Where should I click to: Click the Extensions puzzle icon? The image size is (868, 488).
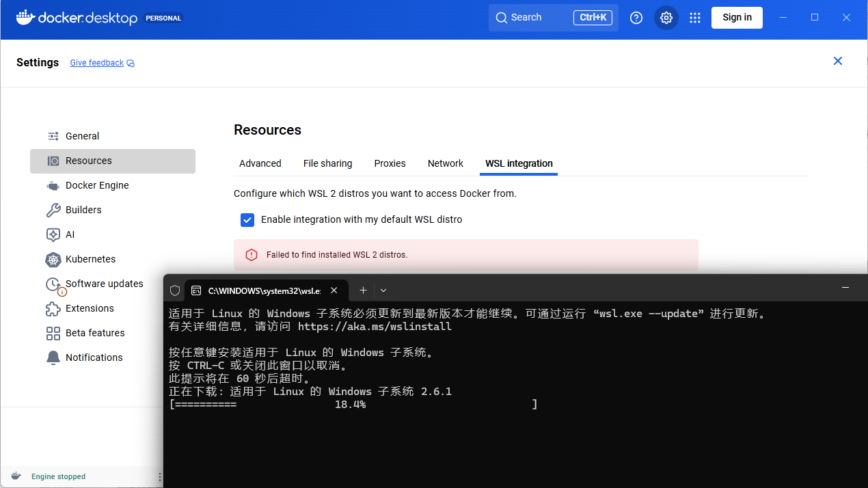click(x=53, y=308)
